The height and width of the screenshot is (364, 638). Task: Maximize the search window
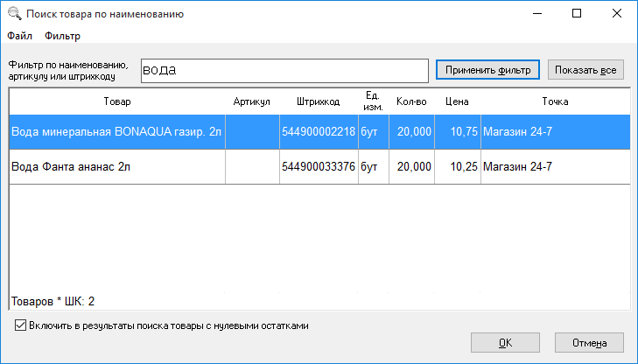[x=577, y=14]
